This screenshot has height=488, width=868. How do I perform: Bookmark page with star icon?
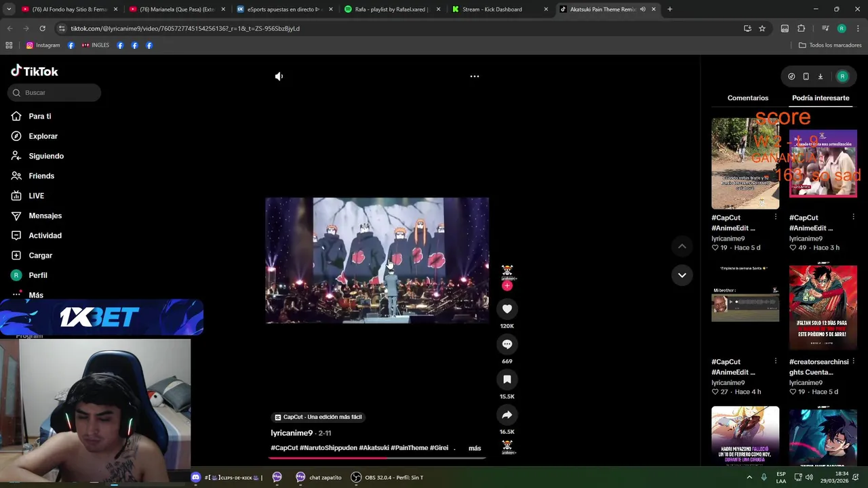click(x=762, y=28)
